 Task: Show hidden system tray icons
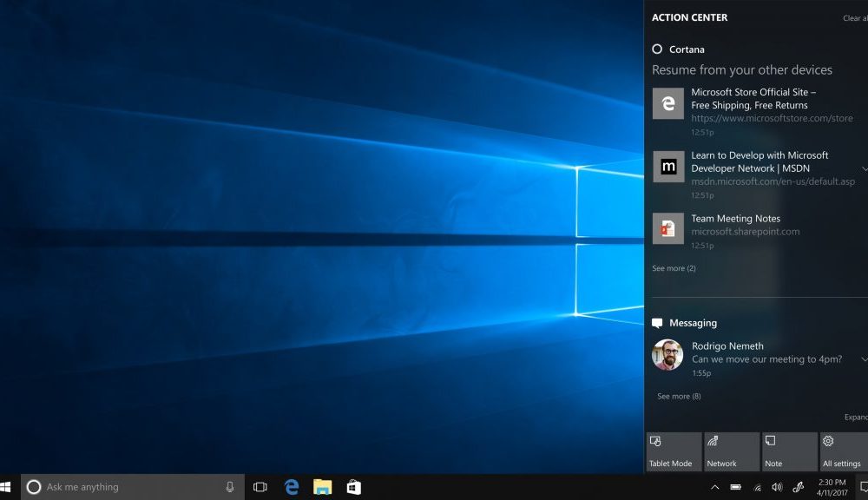coord(714,487)
